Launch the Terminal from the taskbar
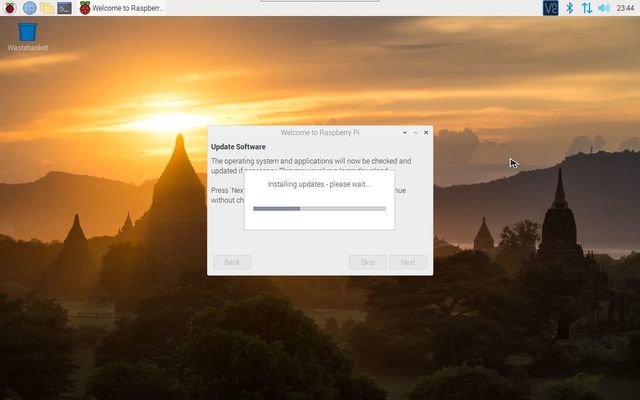 click(64, 8)
